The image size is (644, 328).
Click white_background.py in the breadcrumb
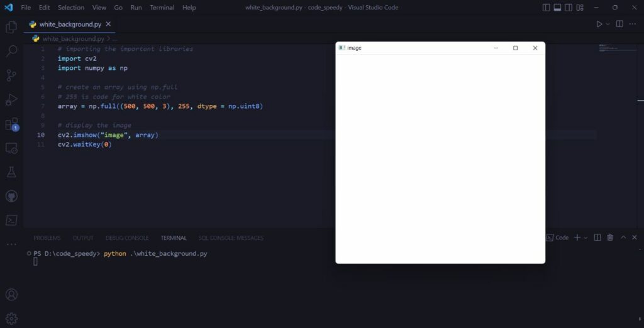[x=73, y=38]
